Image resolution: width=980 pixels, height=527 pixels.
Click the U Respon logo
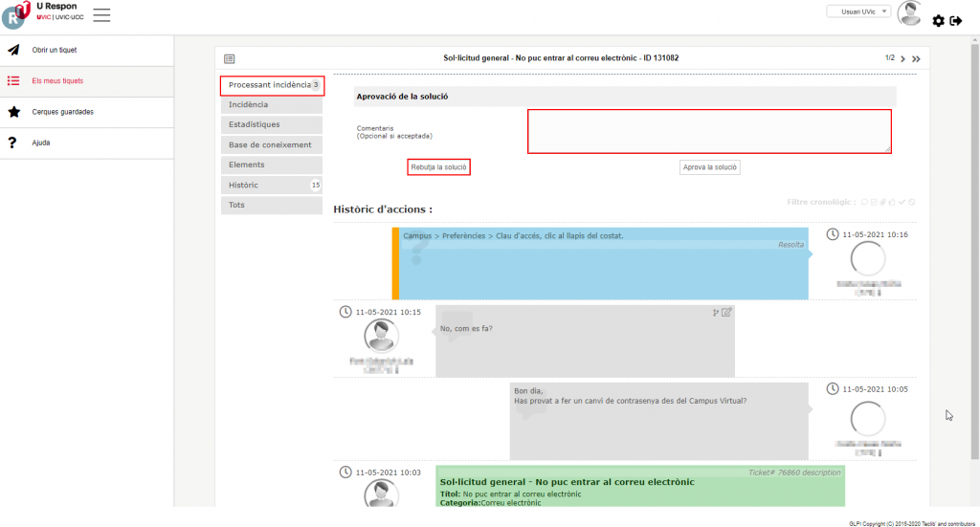click(16, 15)
